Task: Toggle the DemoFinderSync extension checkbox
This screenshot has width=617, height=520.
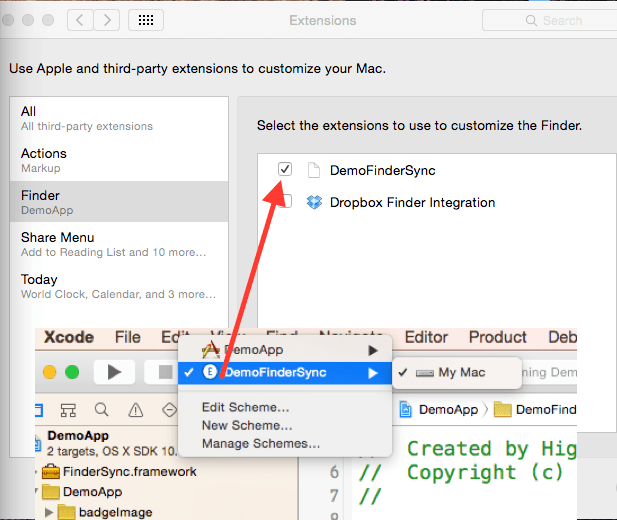Action: click(x=284, y=169)
